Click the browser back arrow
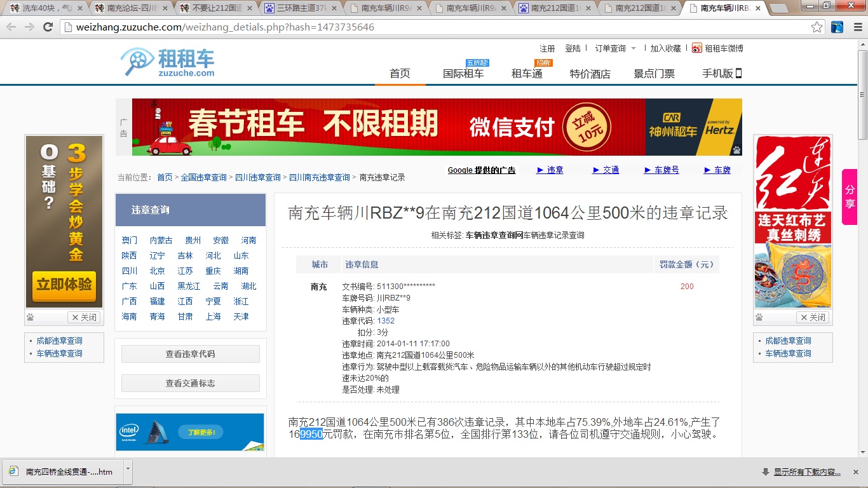 (11, 27)
